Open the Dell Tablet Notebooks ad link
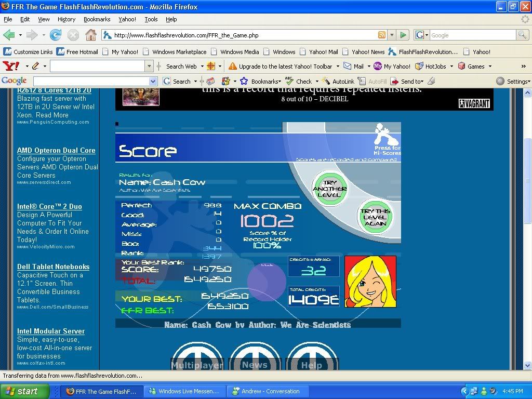This screenshot has height=399, width=532. click(53, 267)
